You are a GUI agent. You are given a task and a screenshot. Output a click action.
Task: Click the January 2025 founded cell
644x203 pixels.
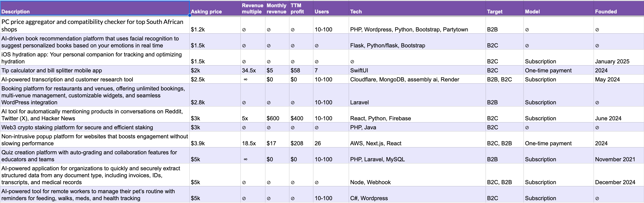pos(619,58)
